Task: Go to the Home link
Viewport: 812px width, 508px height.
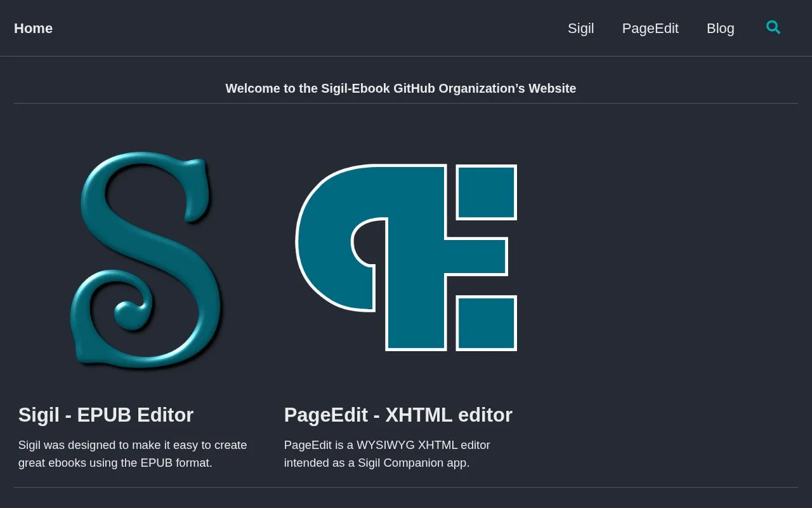Action: click(33, 29)
